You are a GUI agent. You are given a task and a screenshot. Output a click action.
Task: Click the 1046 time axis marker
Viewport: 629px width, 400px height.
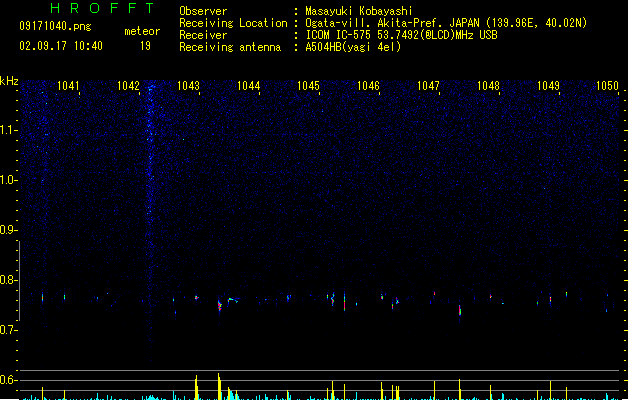[368, 86]
